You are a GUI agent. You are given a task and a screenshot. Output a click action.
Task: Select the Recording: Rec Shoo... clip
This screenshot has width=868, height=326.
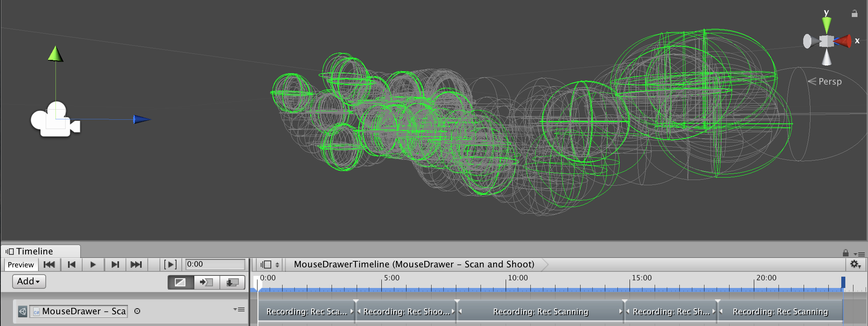pyautogui.click(x=406, y=312)
